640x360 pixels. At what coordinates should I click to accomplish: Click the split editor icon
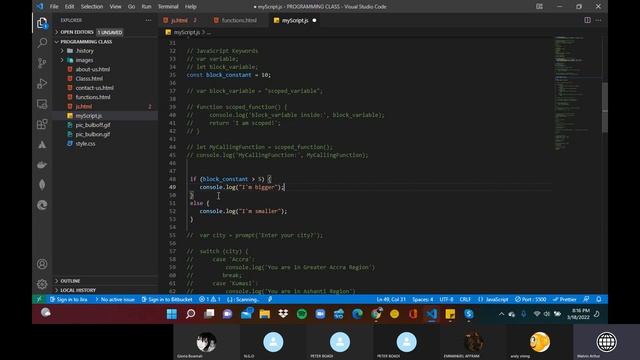pyautogui.click(x=587, y=20)
